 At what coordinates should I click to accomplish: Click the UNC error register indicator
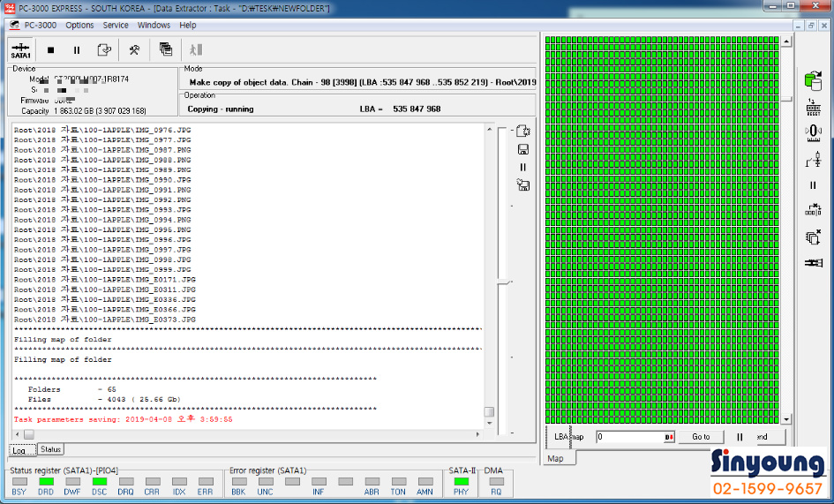tap(266, 482)
